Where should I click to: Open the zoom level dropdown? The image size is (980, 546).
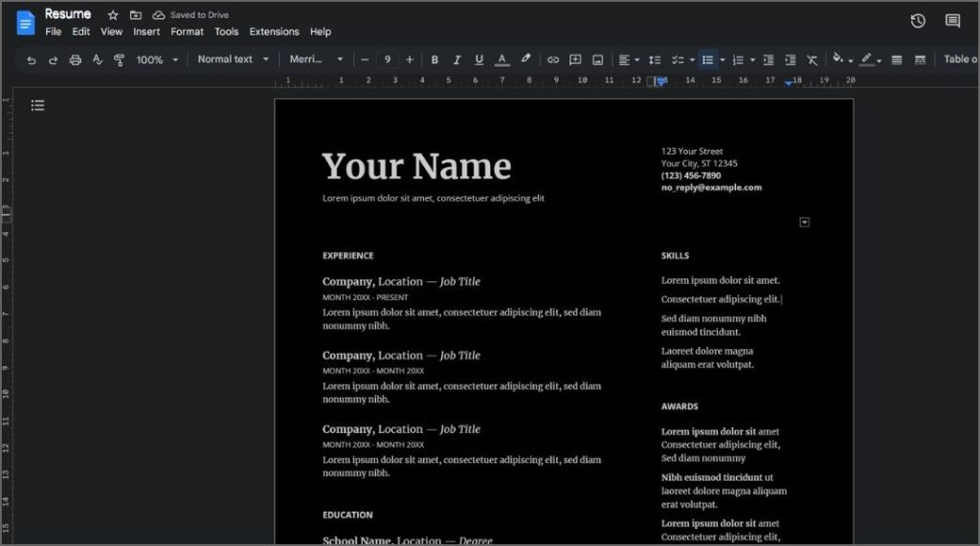pyautogui.click(x=158, y=60)
